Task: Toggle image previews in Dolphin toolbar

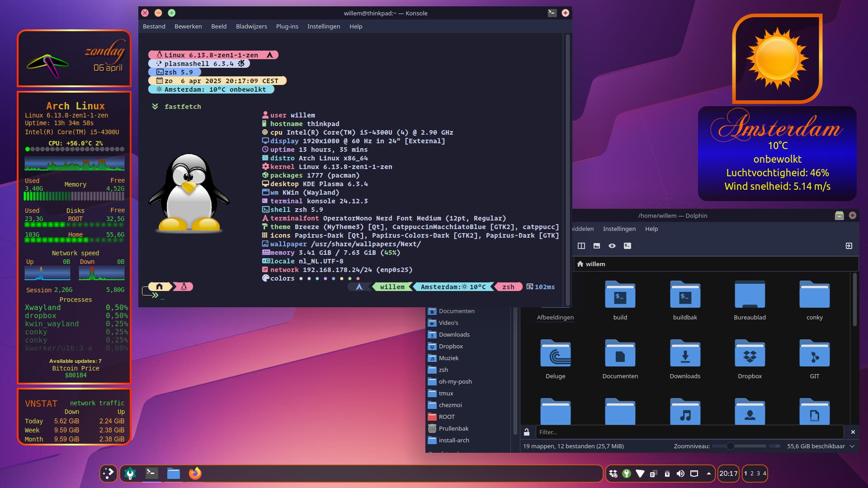Action: 597,246
